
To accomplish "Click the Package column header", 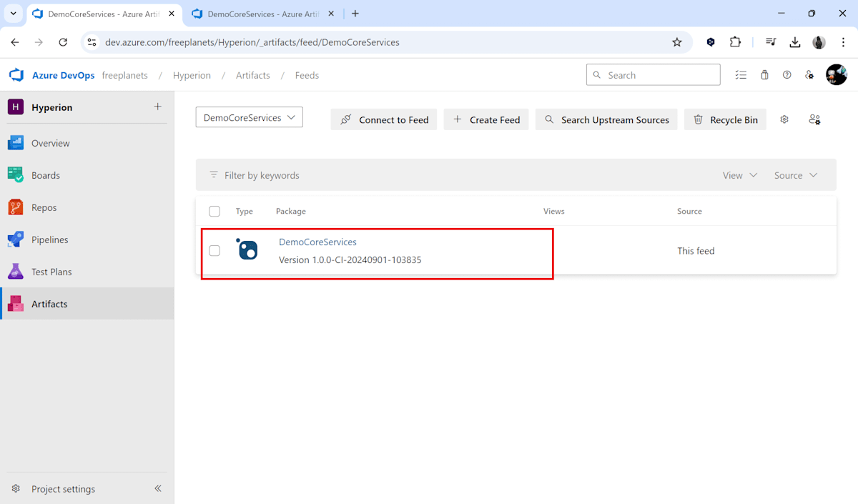I will 291,211.
